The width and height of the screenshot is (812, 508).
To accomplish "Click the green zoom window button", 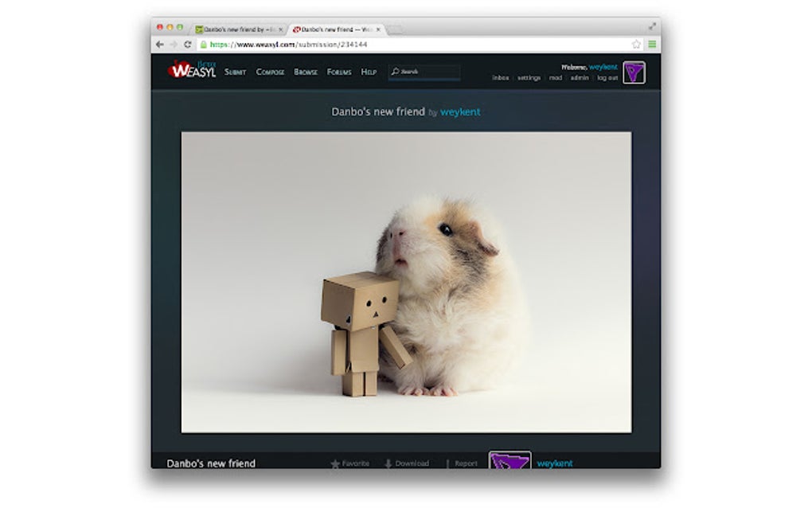I will coord(180,27).
